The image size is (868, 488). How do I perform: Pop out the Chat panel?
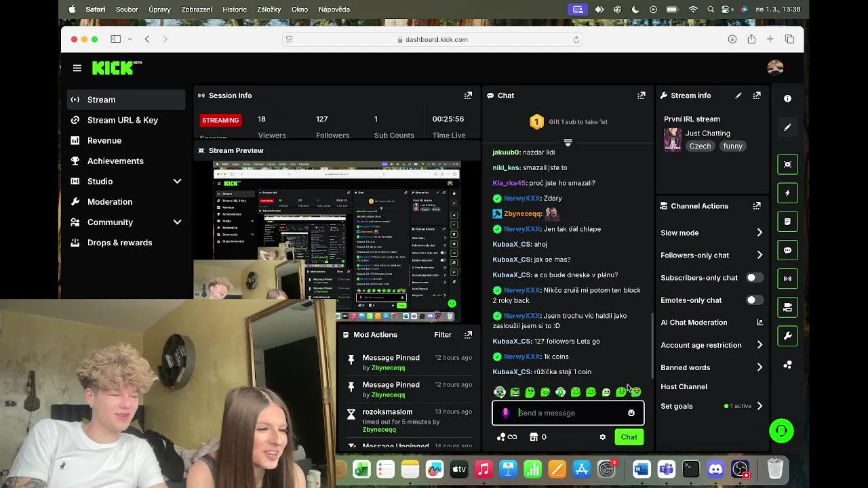642,96
